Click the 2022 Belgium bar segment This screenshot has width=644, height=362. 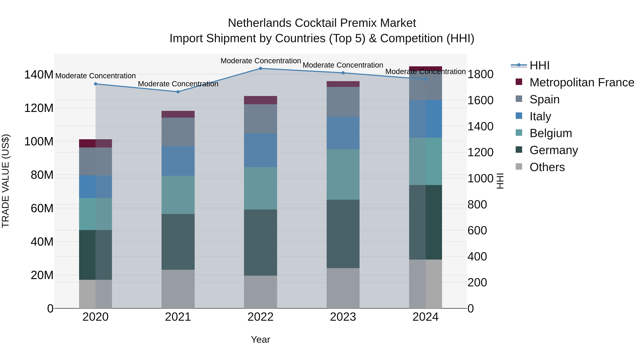pyautogui.click(x=260, y=188)
